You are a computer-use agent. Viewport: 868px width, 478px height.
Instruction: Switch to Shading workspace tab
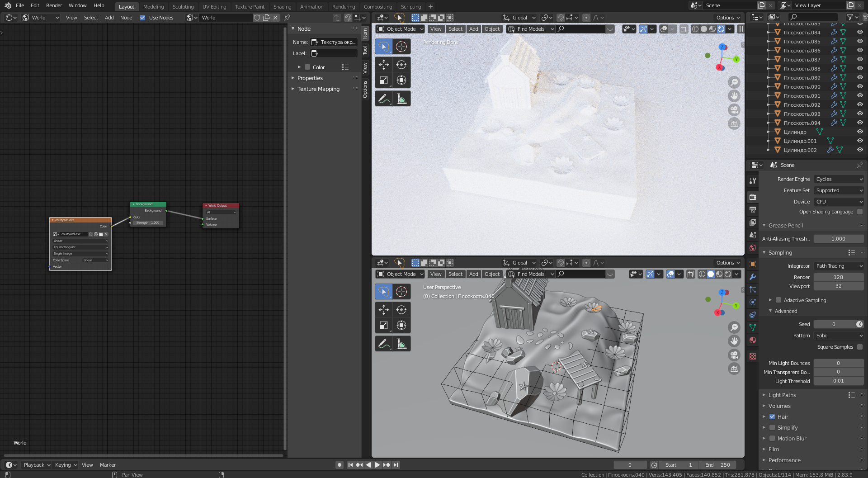coord(282,7)
